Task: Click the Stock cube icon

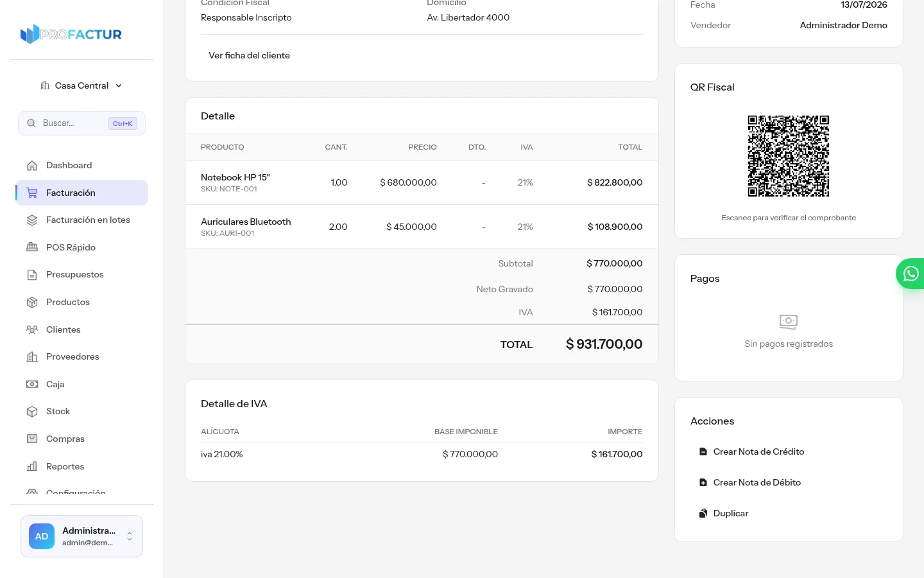Action: pyautogui.click(x=32, y=412)
